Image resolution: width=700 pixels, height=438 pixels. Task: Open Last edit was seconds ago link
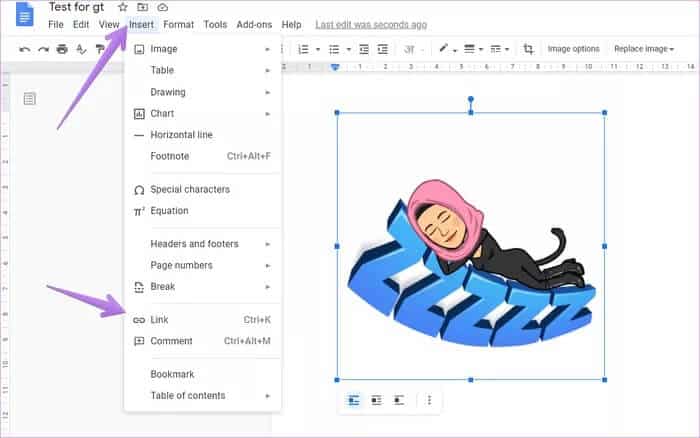click(x=371, y=25)
